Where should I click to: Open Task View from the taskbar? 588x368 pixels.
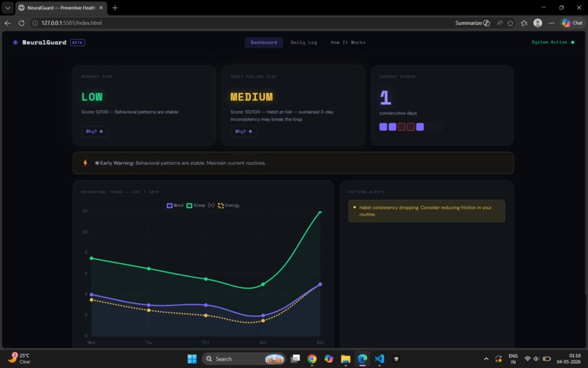click(x=295, y=359)
